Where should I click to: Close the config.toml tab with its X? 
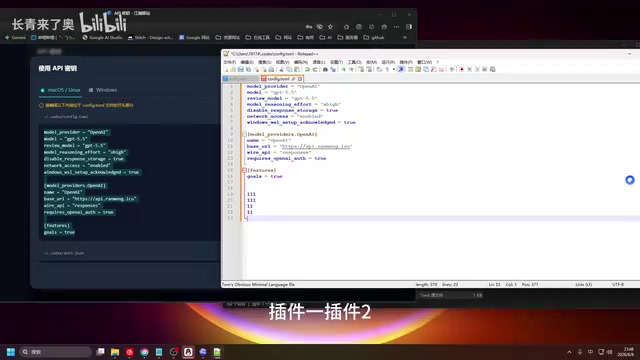tap(300, 79)
